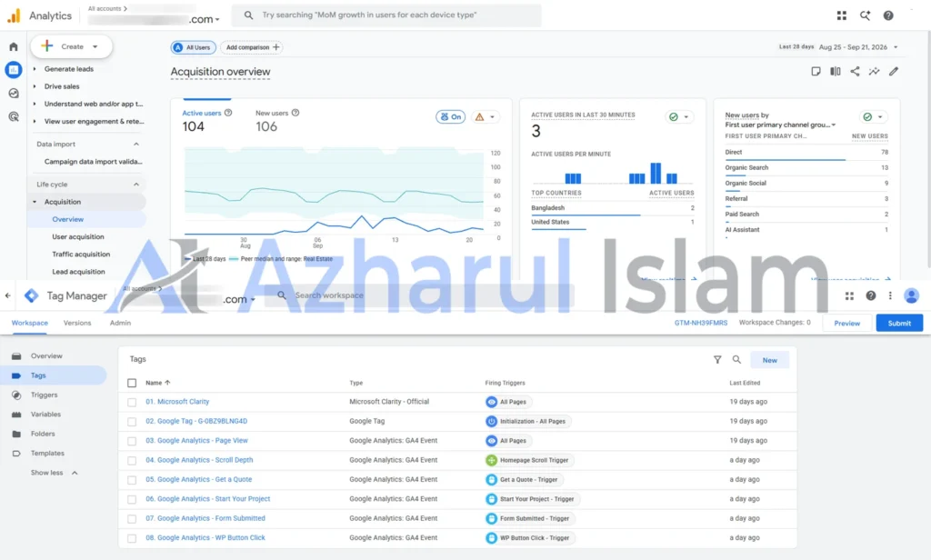Open the Analytics Home icon in sidebar
931x560 pixels.
point(13,46)
